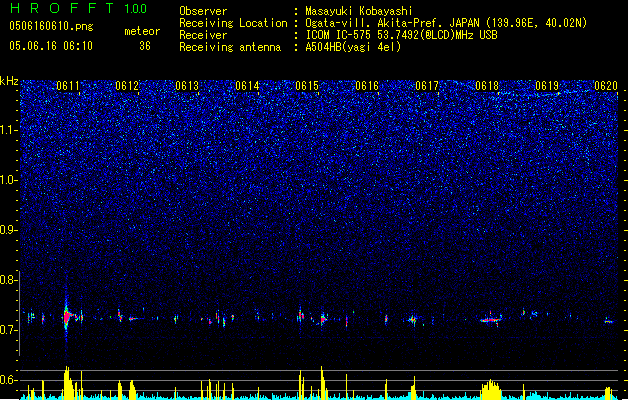The width and height of the screenshot is (629, 400).
Task: Click the Receiving antenna field label
Action: pyautogui.click(x=230, y=47)
